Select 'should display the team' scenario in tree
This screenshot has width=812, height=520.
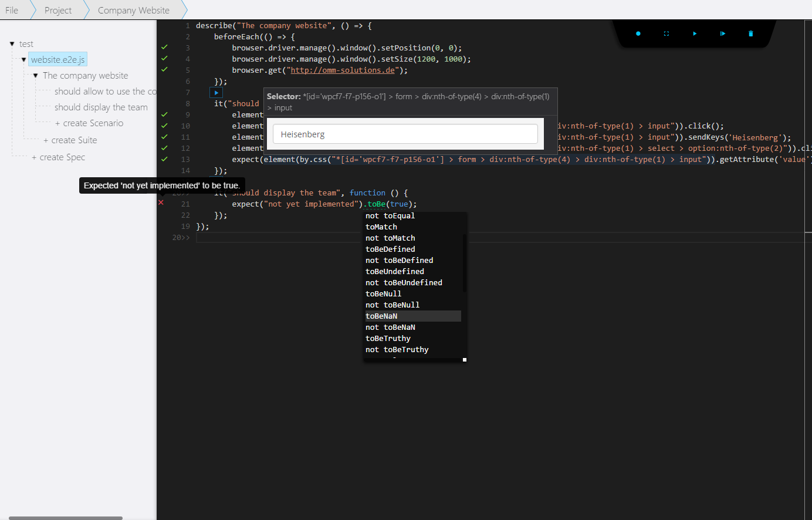(101, 107)
